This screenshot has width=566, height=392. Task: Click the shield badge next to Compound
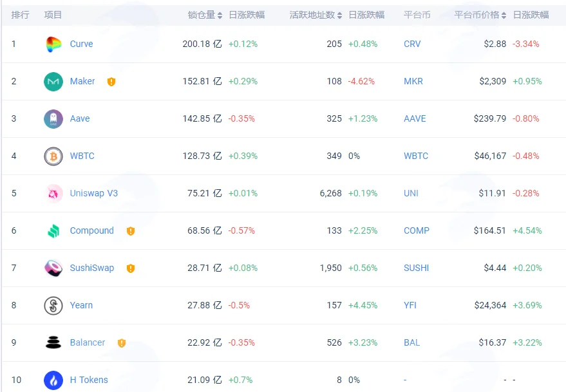pyautogui.click(x=131, y=231)
